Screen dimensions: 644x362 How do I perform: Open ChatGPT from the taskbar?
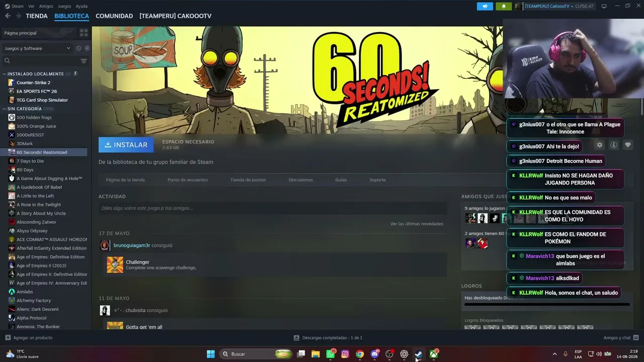coord(404,354)
